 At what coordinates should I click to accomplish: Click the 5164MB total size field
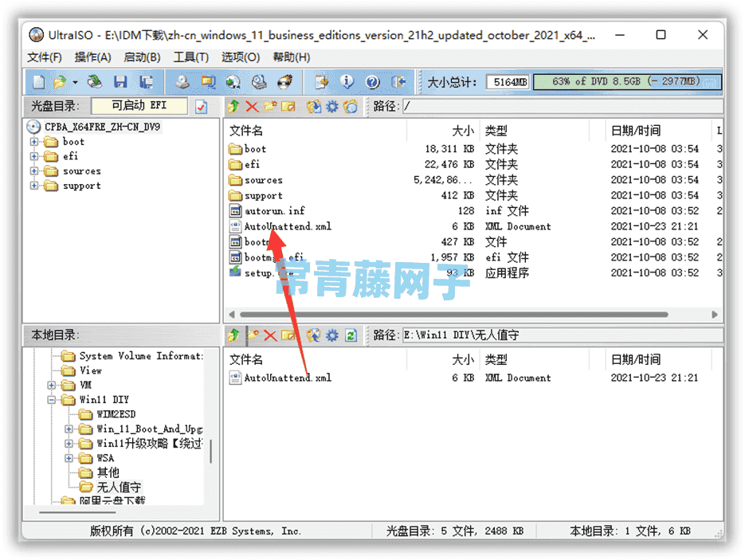[x=509, y=82]
